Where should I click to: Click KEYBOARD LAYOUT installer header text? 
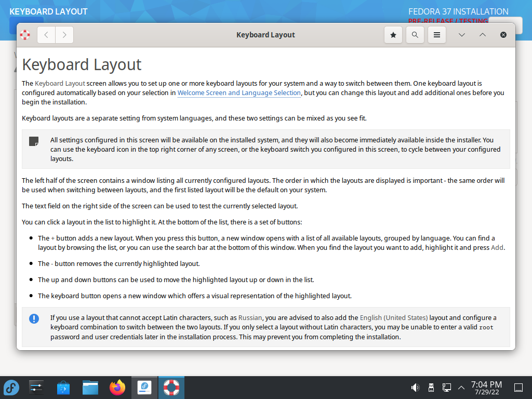(48, 11)
